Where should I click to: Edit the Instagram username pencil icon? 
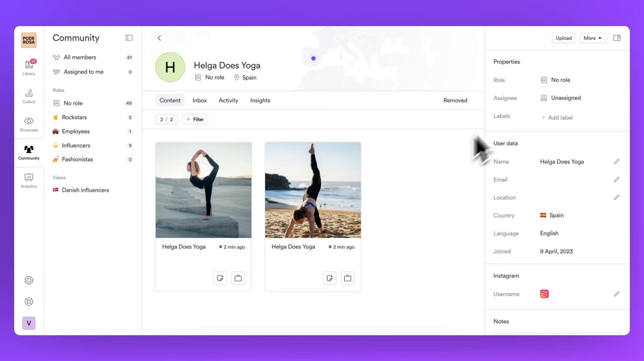616,294
